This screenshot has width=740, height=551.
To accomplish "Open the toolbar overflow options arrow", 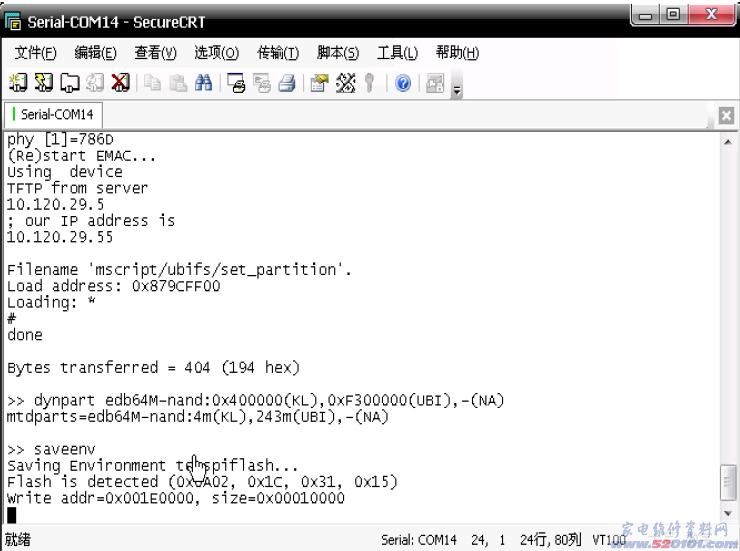I will click(x=457, y=88).
